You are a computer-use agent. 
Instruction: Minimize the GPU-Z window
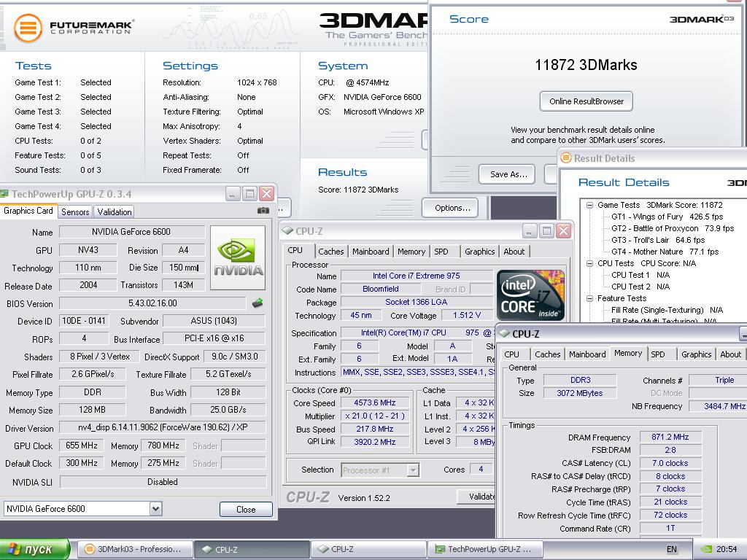(x=233, y=194)
